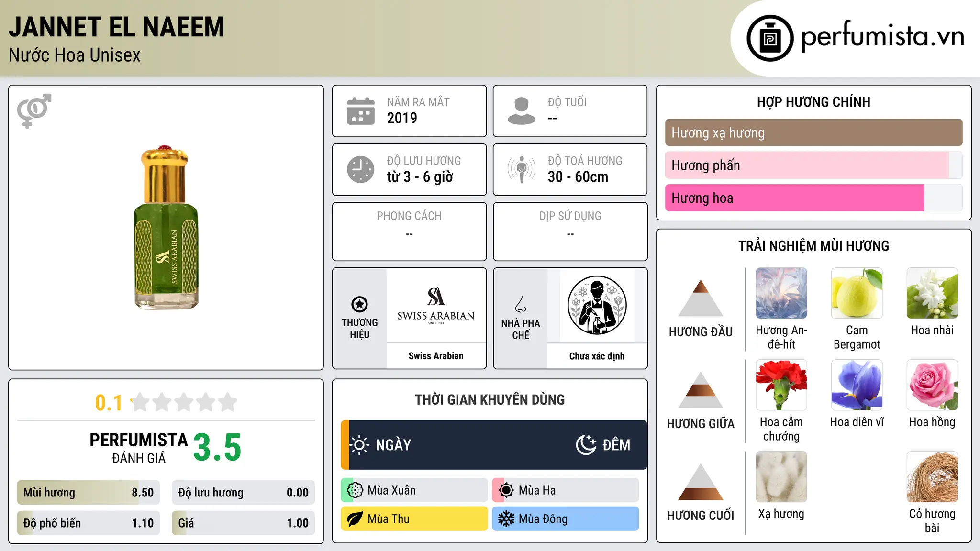Open the perfumista.vn site name
The image size is (980, 551).
(882, 37)
